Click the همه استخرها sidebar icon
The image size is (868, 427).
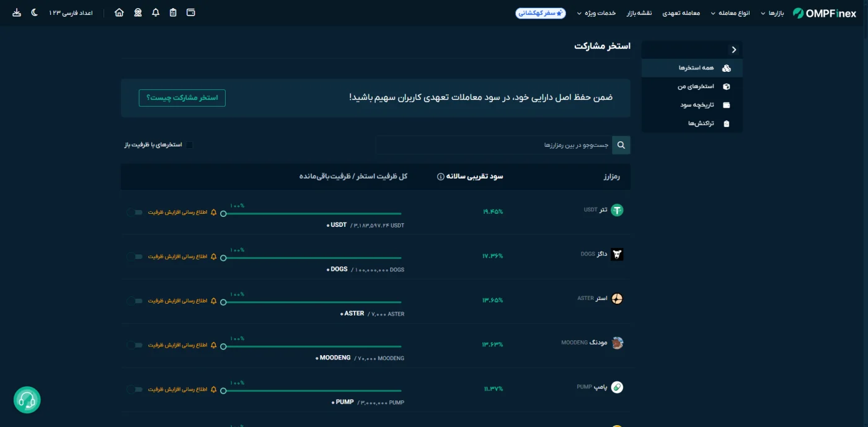727,68
